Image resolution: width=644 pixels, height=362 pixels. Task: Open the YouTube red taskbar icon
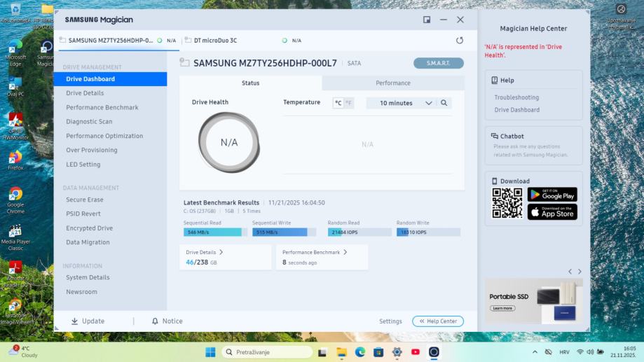[416, 352]
